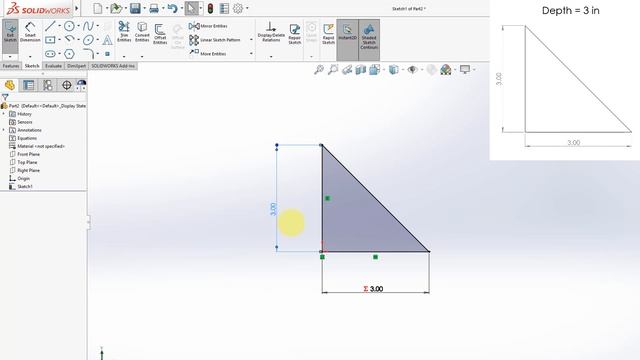Click the Zoom to Fit icon
The height and width of the screenshot is (360, 640).
(x=319, y=70)
